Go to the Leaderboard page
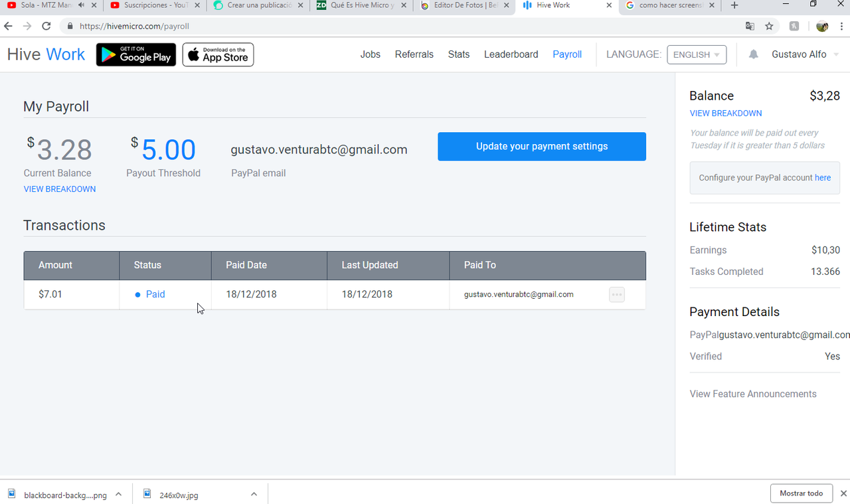 coord(511,54)
